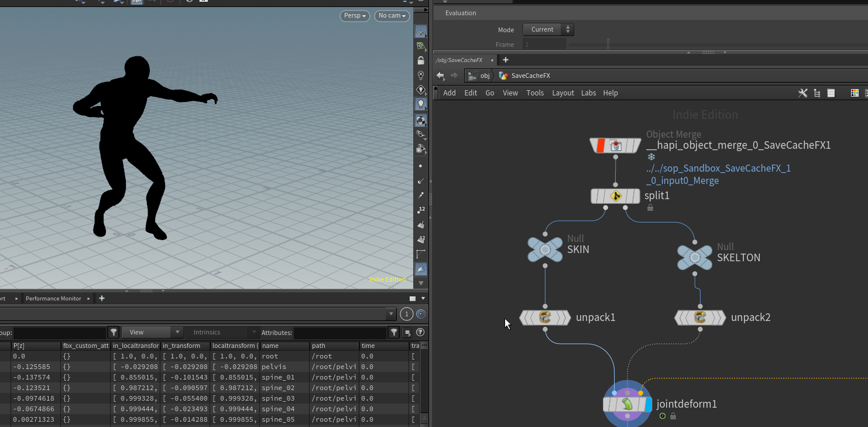Open the network editor wrench tools icon

(802, 93)
